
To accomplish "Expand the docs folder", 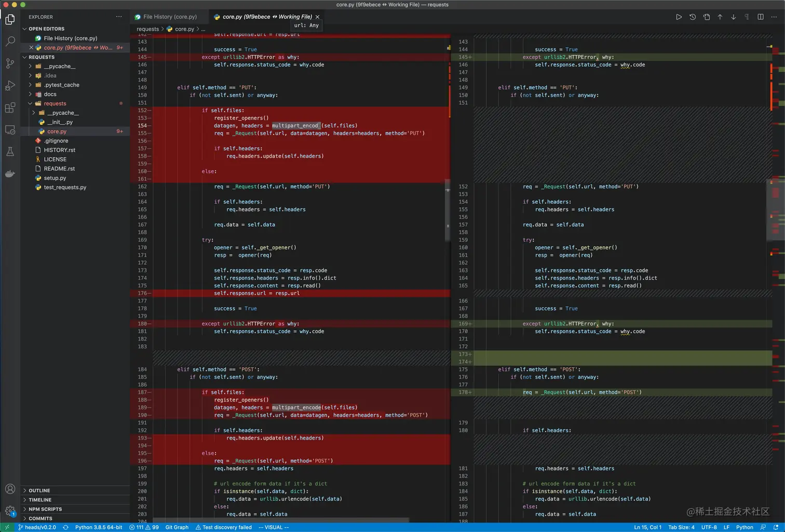I will (50, 94).
